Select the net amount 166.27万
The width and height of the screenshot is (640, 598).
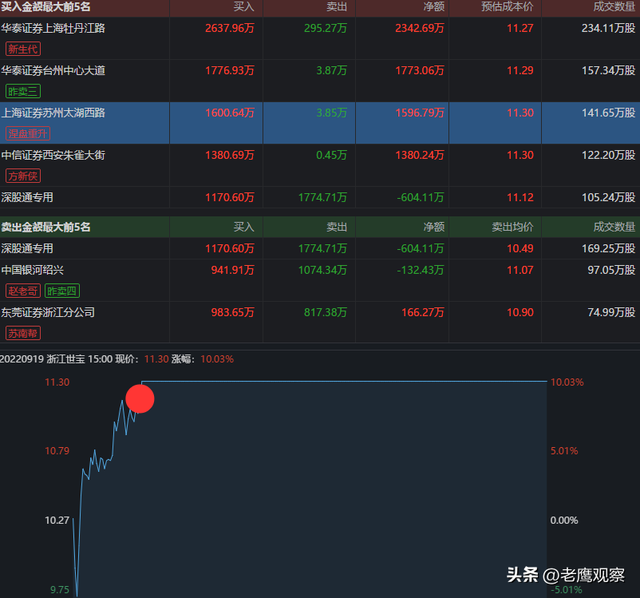(x=422, y=312)
